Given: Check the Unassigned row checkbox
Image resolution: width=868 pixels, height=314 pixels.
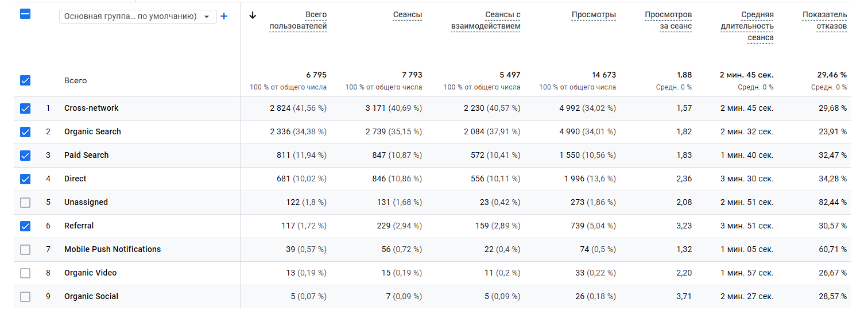Looking at the screenshot, I should (25, 202).
